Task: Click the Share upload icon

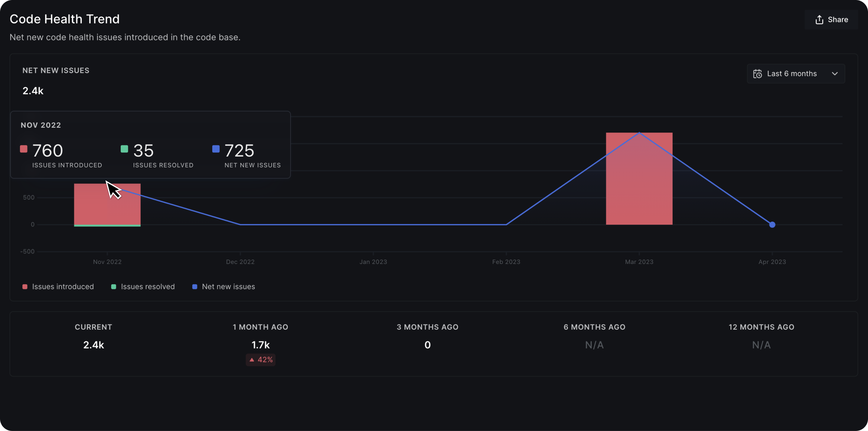Action: [x=819, y=20]
